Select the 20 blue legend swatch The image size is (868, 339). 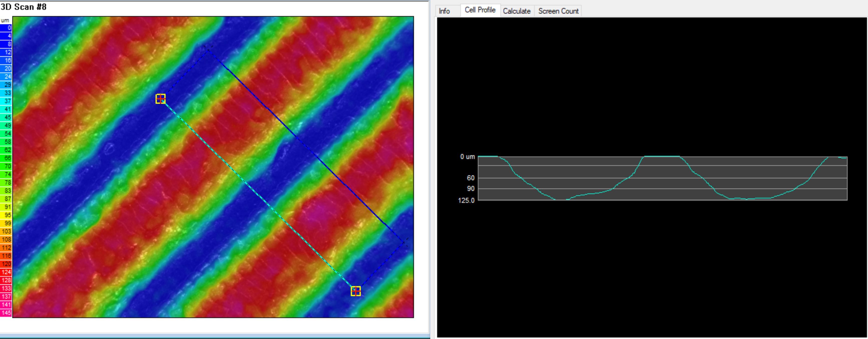tap(6, 68)
